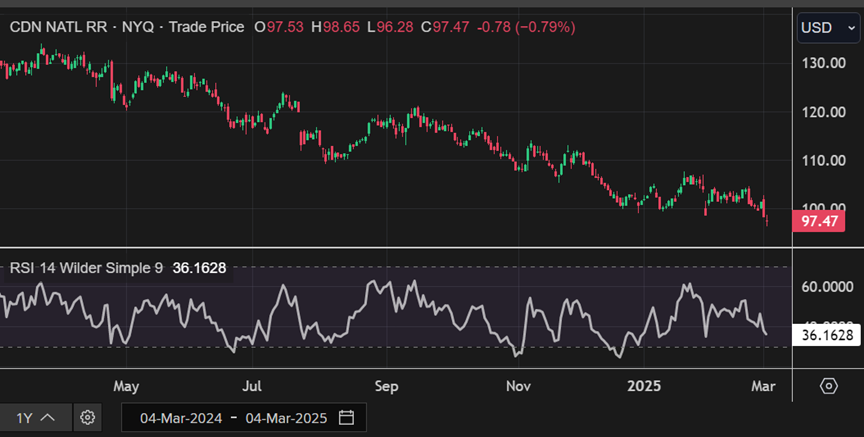Open the chart settings gear icon

point(88,417)
